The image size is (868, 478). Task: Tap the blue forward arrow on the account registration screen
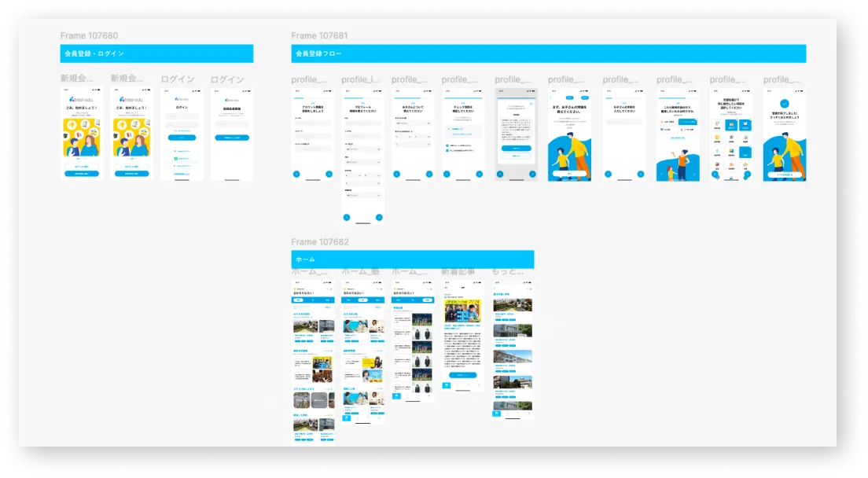(x=328, y=172)
